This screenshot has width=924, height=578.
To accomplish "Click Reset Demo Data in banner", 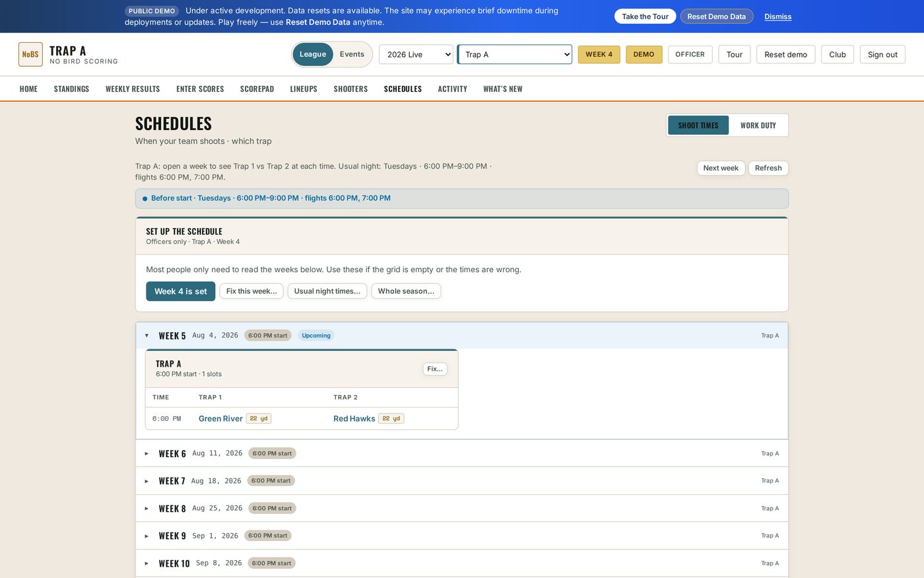I will 717,17.
